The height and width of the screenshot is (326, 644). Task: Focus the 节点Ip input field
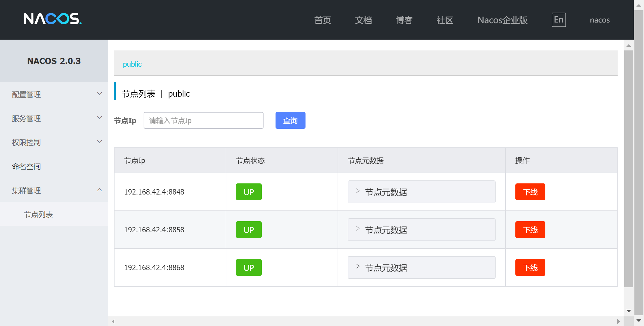204,120
